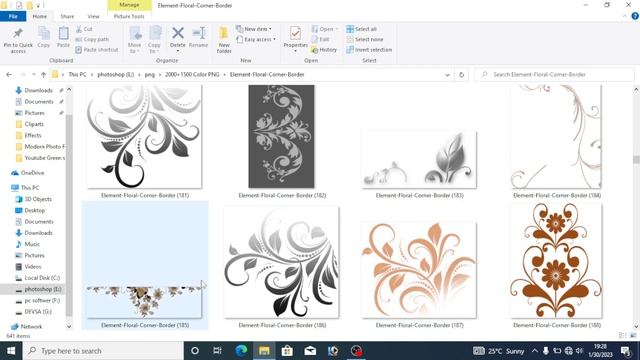
Task: Open Task View from taskbar
Action: (218, 351)
